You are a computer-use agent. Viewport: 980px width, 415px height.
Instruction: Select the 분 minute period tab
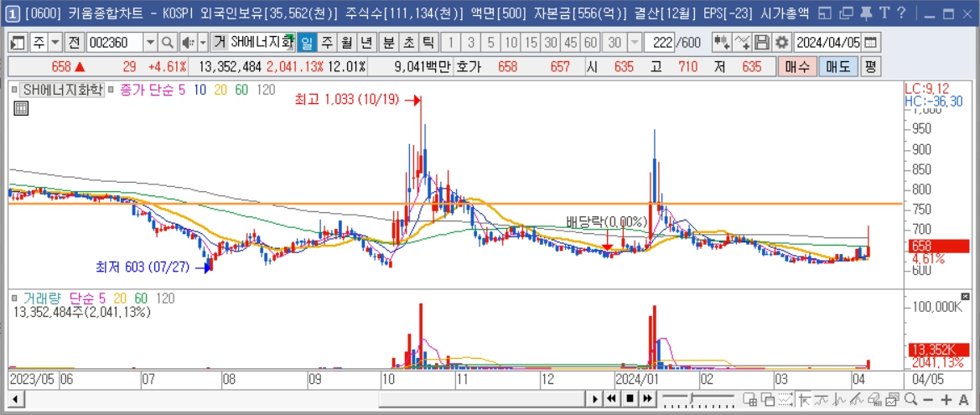(388, 43)
